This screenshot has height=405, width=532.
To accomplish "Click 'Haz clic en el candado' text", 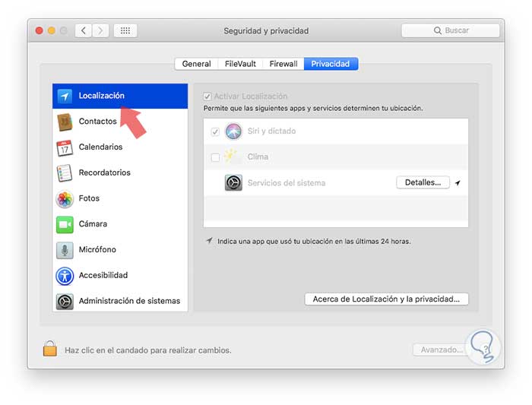I will click(148, 350).
